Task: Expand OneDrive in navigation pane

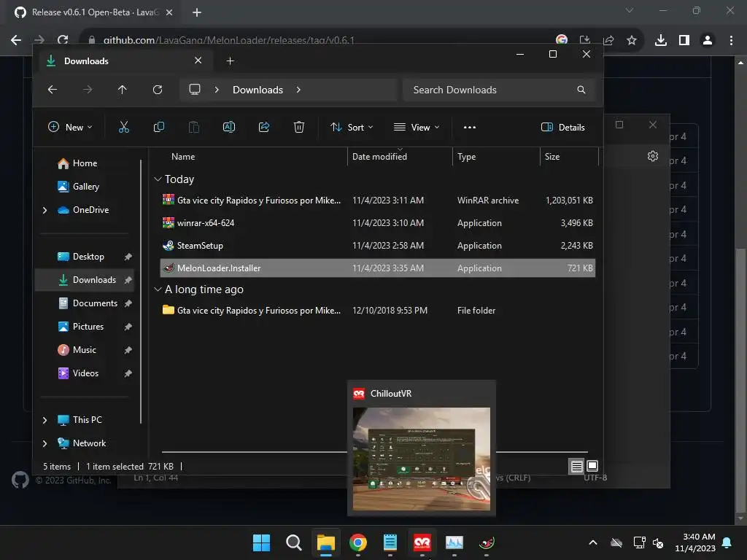Action: tap(44, 210)
